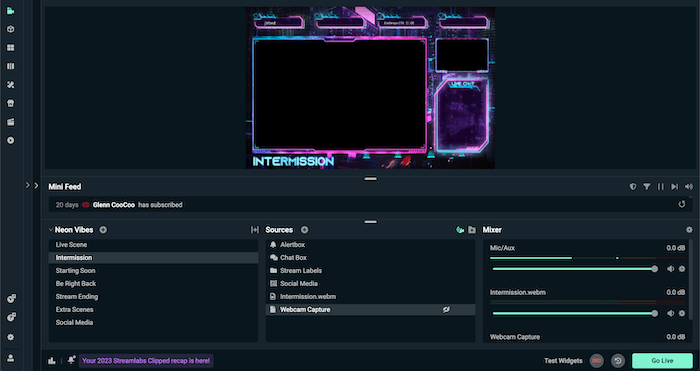Open the Editor tab camera icon in sidebar
This screenshot has width=700, height=371.
pyautogui.click(x=10, y=11)
